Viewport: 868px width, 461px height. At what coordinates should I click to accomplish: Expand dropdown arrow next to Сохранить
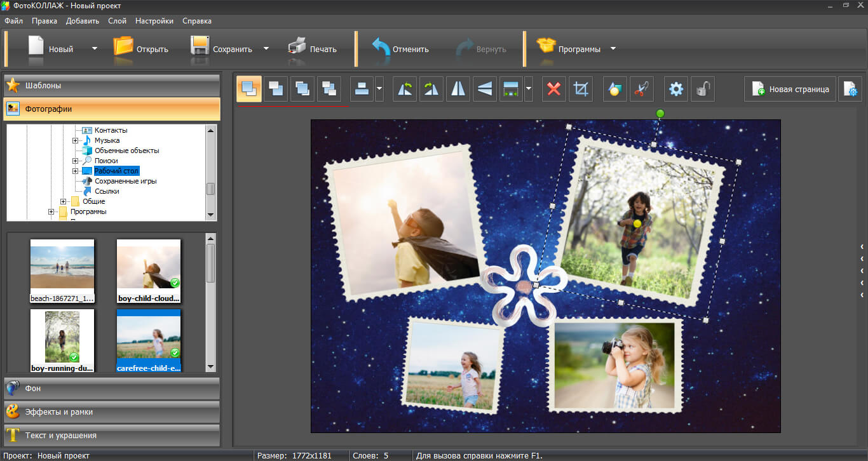tap(266, 48)
